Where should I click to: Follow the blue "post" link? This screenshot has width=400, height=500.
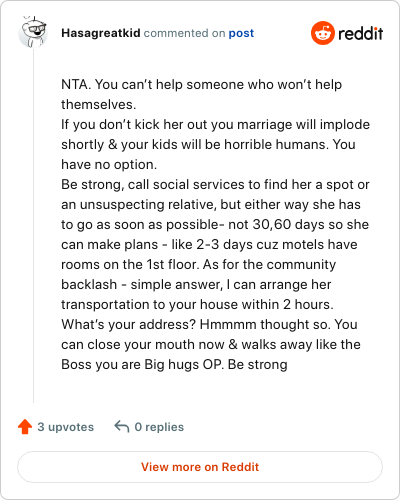241,33
